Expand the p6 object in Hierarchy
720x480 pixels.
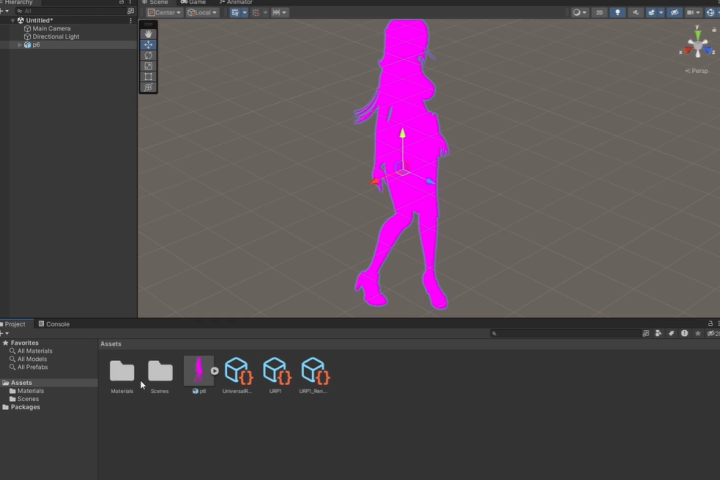[19, 45]
